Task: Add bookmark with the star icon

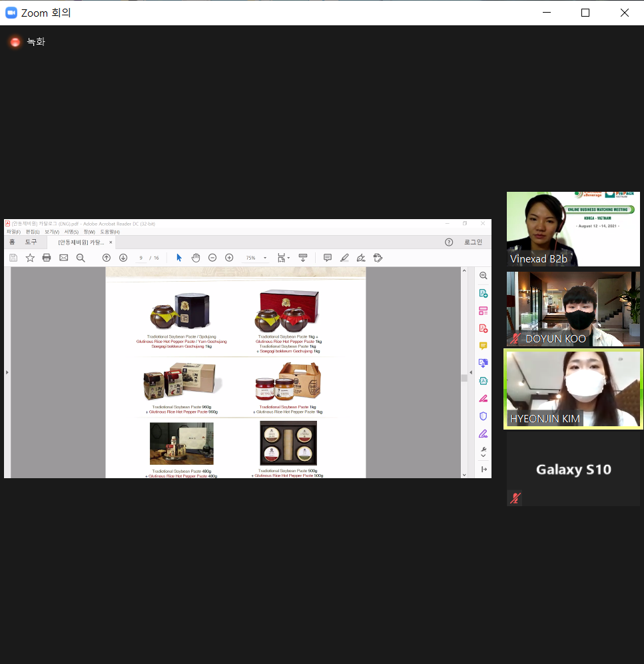Action: pos(30,258)
